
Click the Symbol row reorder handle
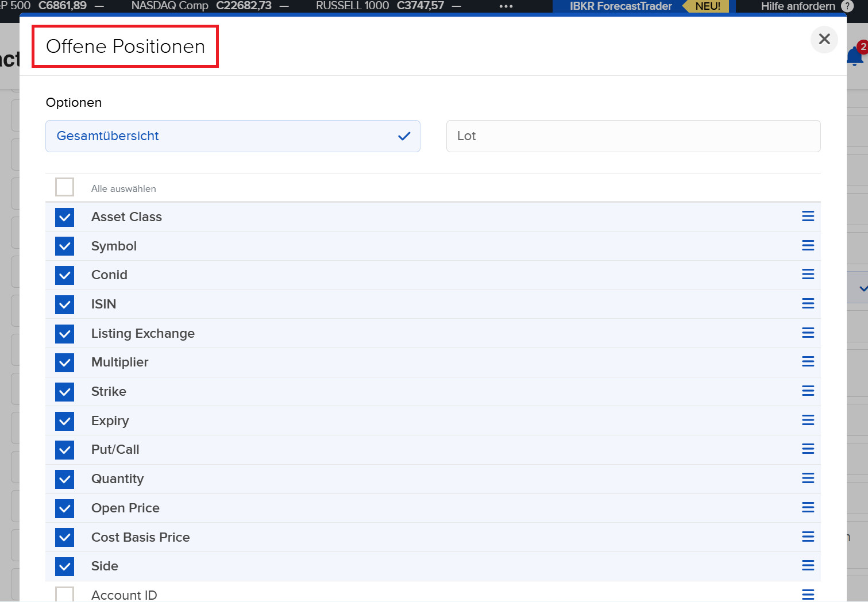pyautogui.click(x=808, y=245)
